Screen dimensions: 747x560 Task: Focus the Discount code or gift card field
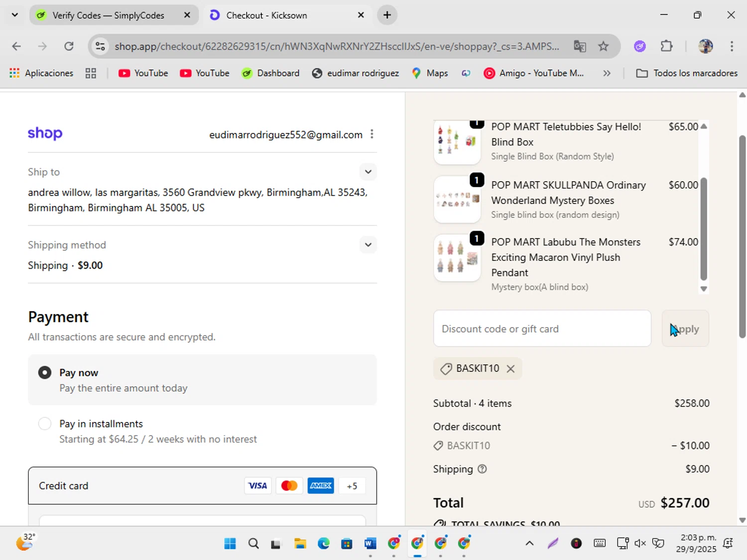pyautogui.click(x=542, y=329)
